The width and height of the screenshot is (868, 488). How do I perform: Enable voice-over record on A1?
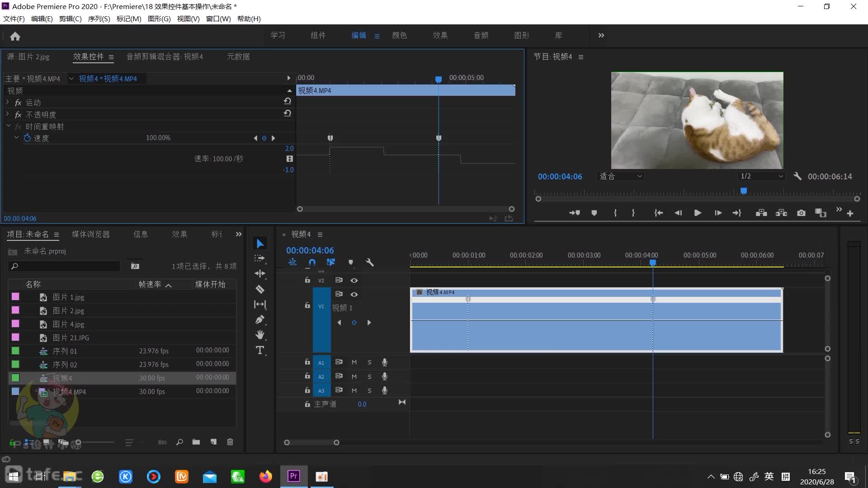coord(384,362)
